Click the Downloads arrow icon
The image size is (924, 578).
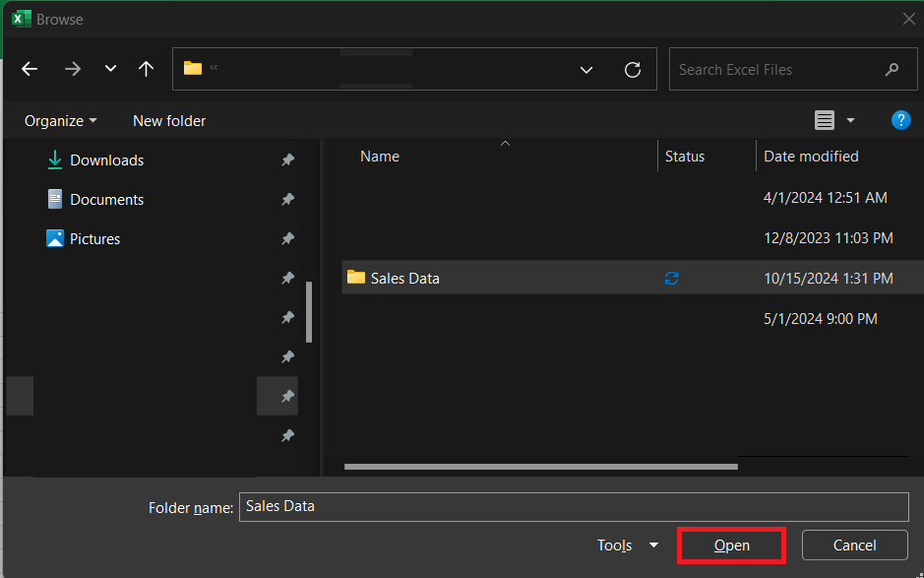pyautogui.click(x=55, y=160)
